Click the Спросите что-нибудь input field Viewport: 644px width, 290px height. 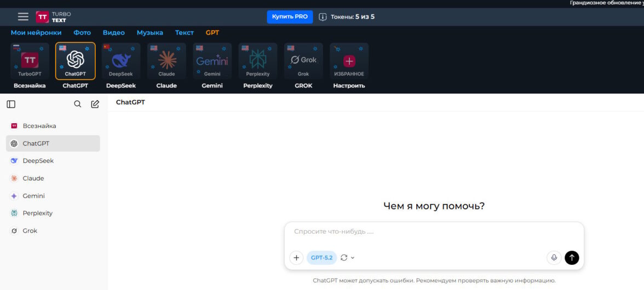pos(433,232)
